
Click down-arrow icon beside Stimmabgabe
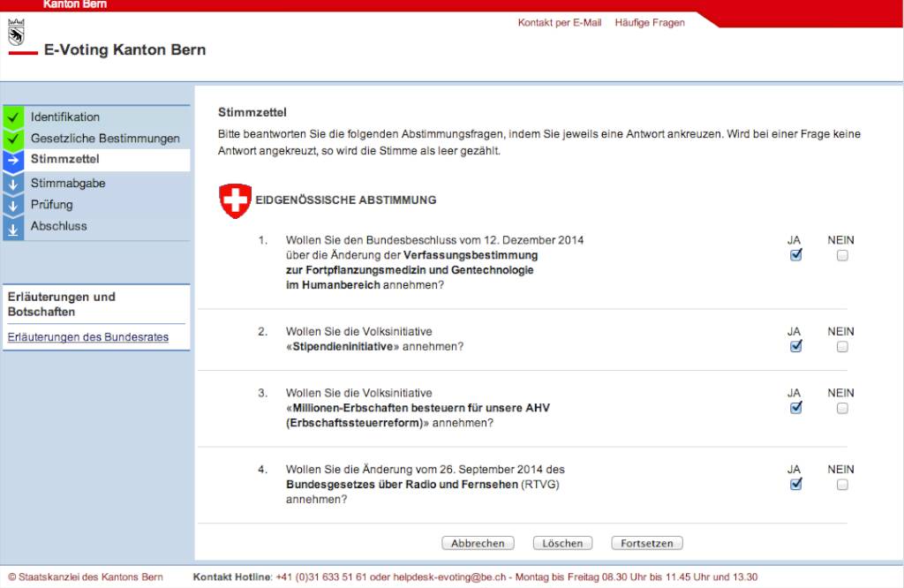pos(12,184)
